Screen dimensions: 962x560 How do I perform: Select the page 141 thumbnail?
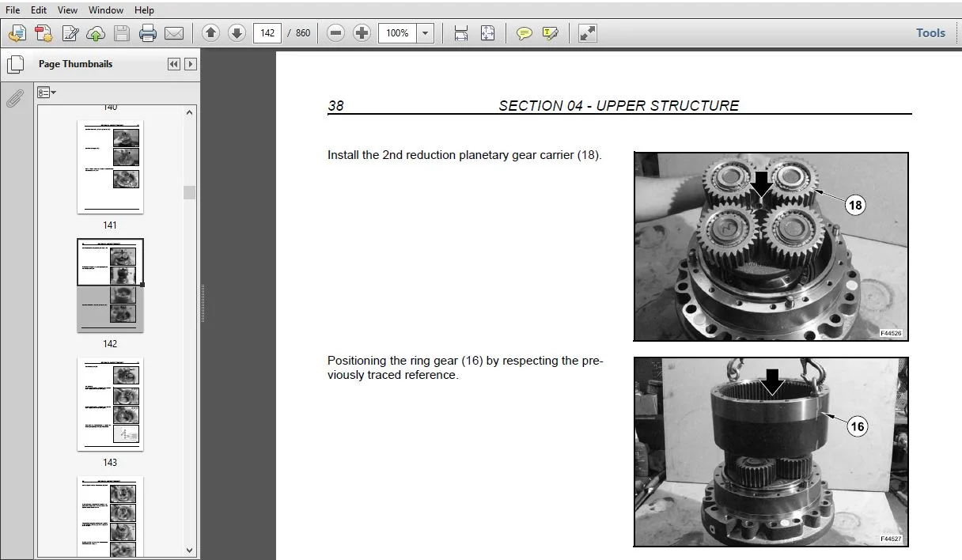pyautogui.click(x=110, y=167)
